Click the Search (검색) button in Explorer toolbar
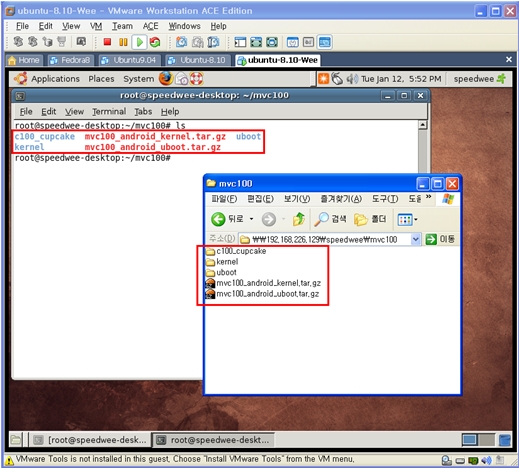The image size is (519, 470). click(x=330, y=219)
